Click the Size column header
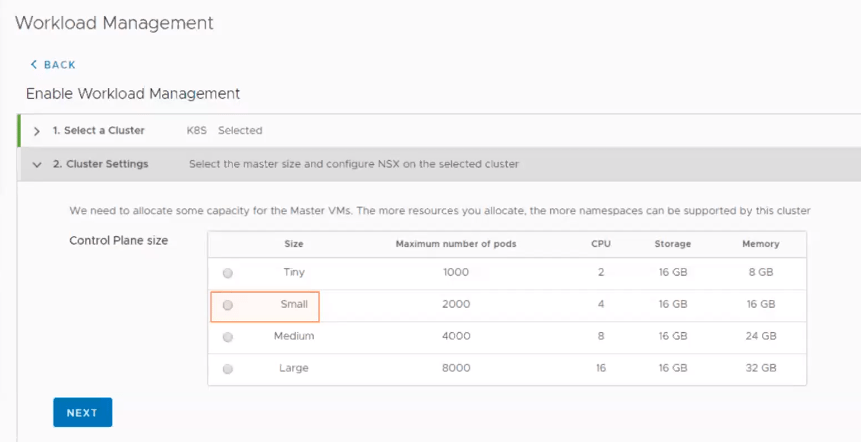Screen dimensions: 861x442 [294, 244]
